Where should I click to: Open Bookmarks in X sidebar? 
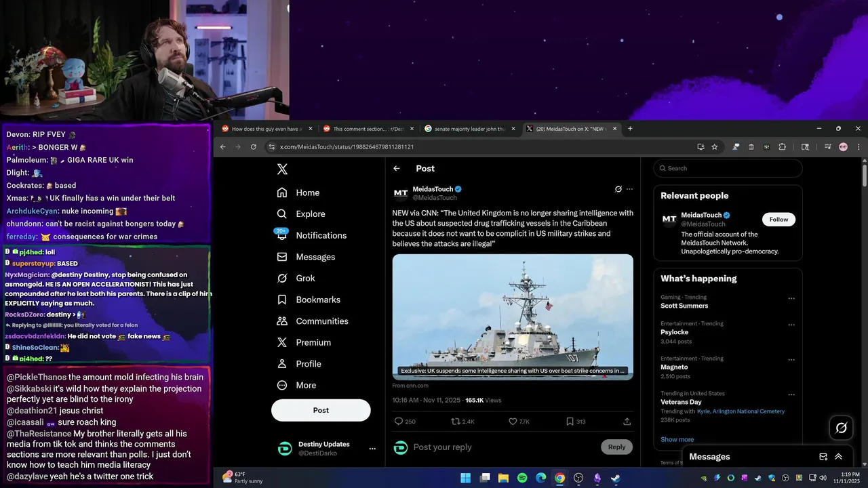point(309,300)
